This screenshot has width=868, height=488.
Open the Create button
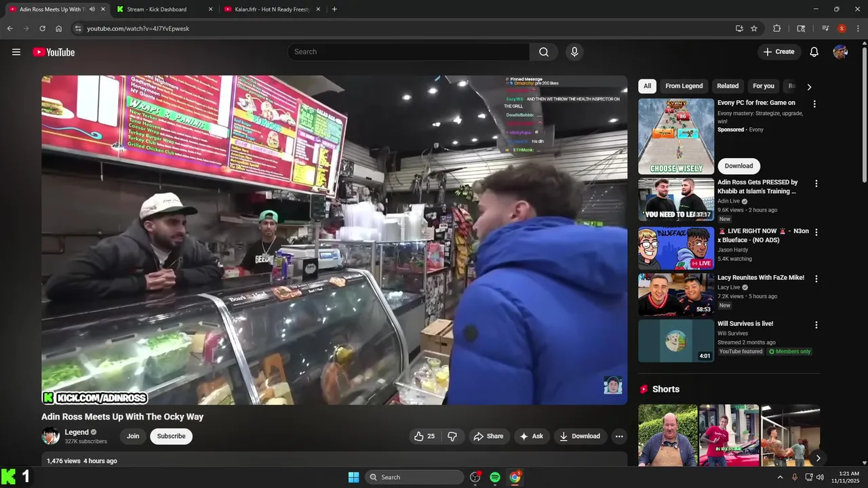point(779,52)
